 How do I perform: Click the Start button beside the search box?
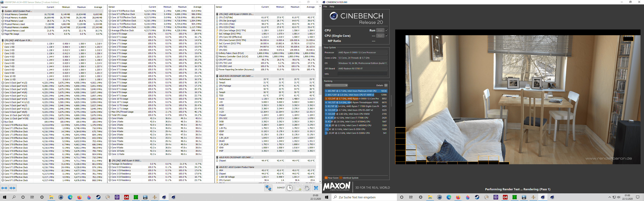click(x=326, y=197)
